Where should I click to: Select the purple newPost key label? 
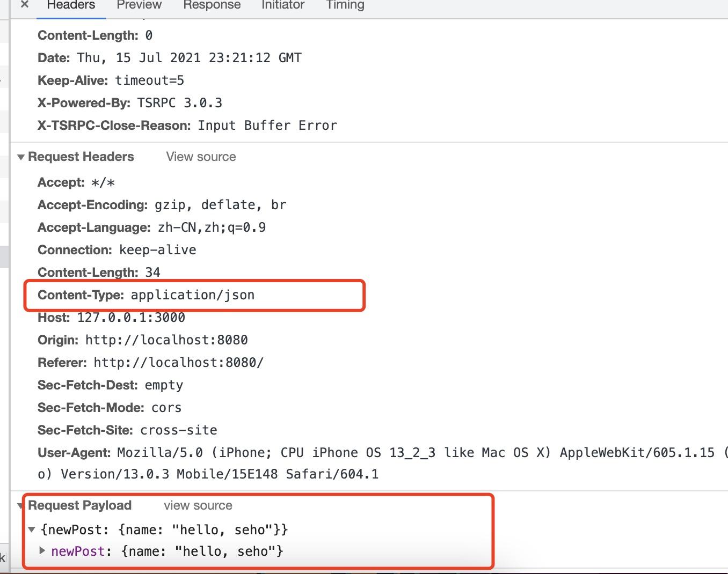[77, 551]
